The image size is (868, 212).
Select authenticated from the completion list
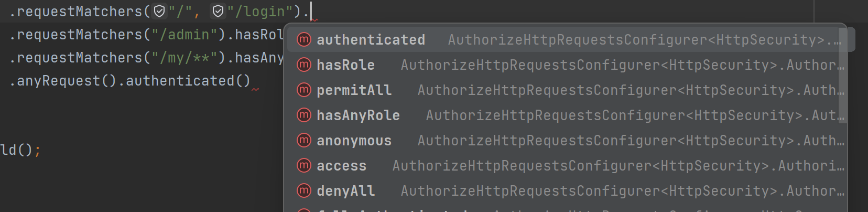point(567,39)
